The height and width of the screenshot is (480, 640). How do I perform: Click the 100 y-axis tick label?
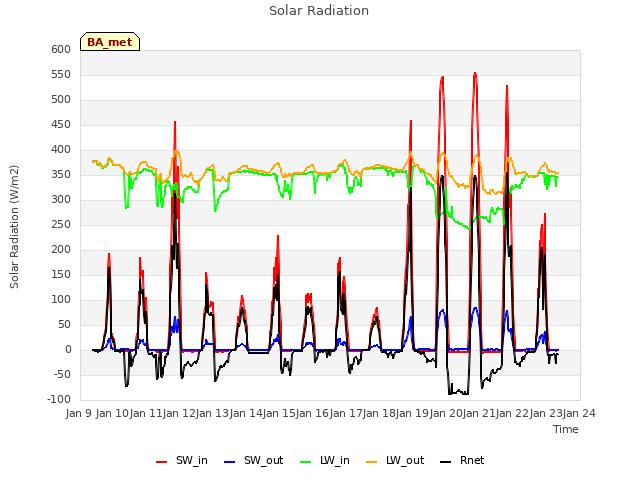pos(61,300)
